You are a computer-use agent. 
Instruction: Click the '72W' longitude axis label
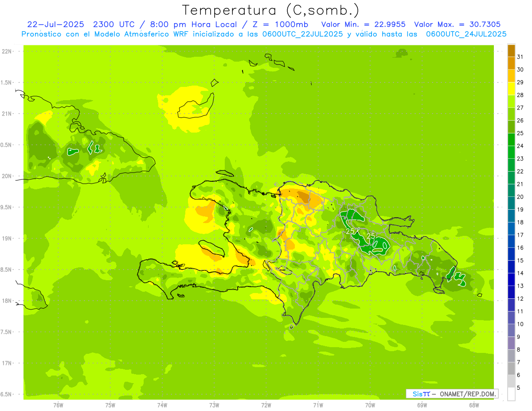tap(266, 405)
